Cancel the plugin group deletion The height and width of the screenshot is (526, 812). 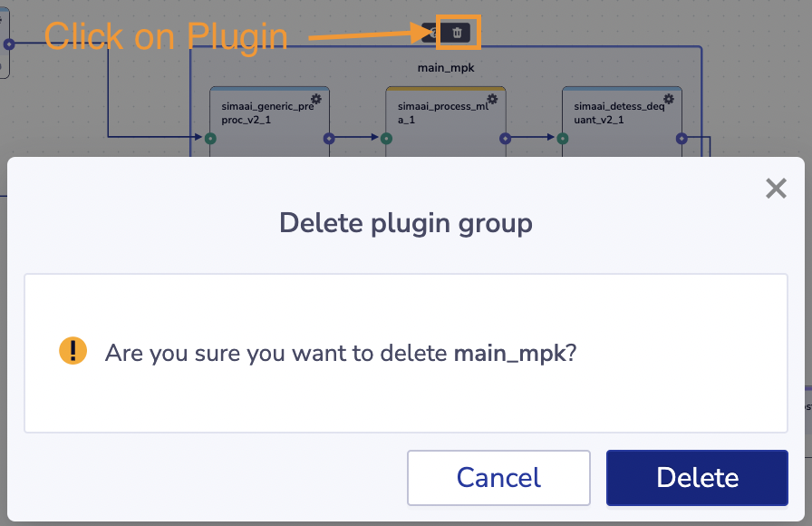pos(498,478)
